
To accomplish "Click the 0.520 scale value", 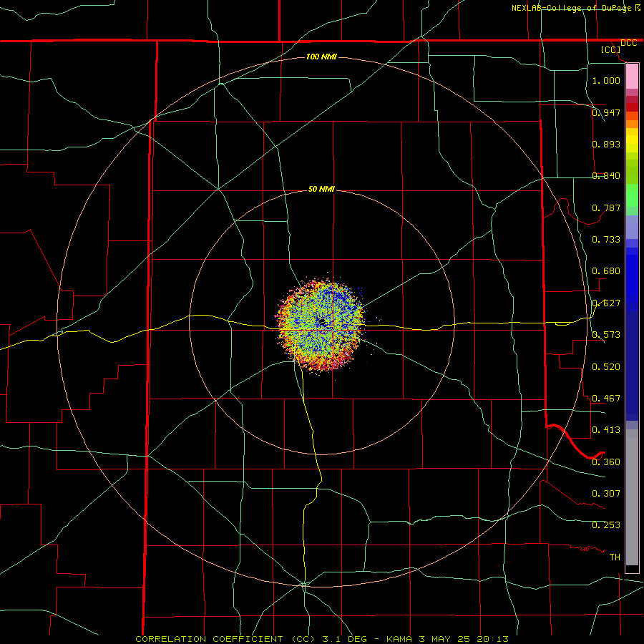I will tap(606, 367).
